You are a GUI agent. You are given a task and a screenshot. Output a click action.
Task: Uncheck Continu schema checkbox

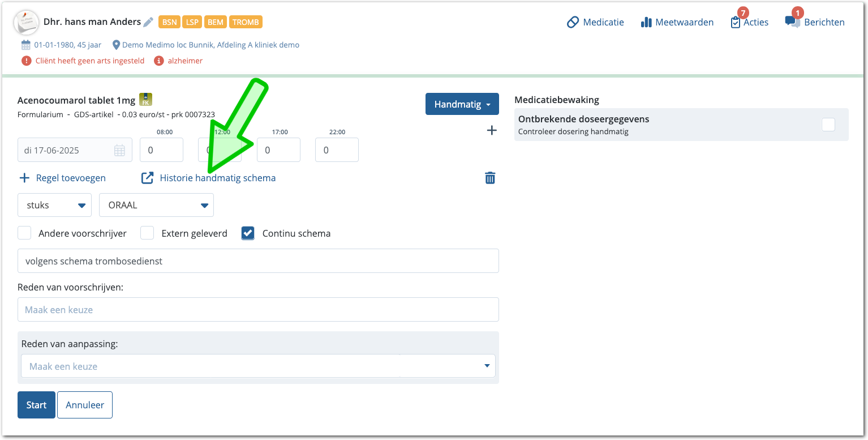click(248, 233)
